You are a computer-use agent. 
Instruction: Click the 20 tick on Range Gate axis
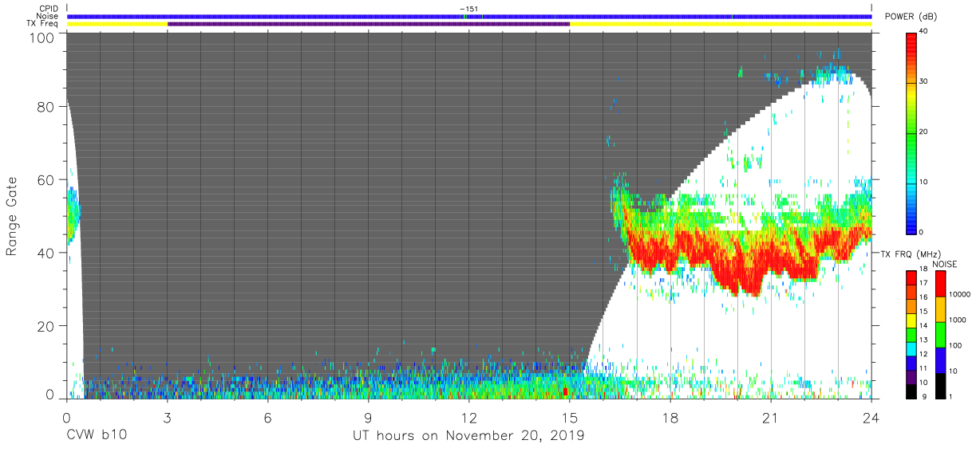click(45, 326)
